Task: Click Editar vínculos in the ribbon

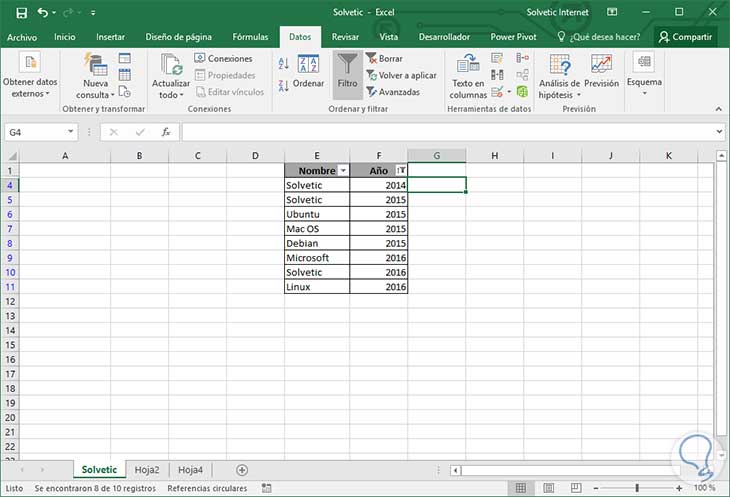Action: point(230,92)
